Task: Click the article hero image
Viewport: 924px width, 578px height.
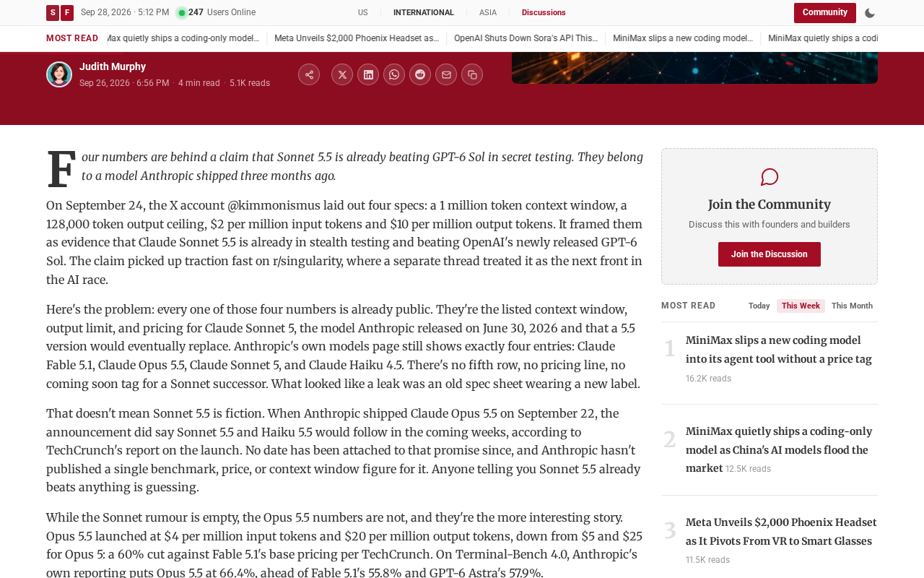Action: point(694,68)
